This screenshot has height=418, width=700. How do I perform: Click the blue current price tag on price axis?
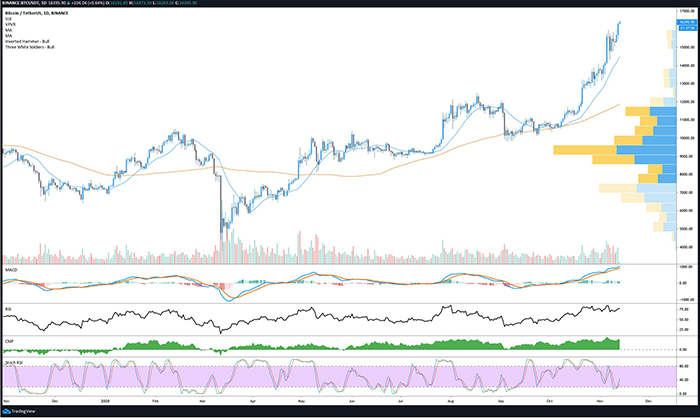pos(684,22)
